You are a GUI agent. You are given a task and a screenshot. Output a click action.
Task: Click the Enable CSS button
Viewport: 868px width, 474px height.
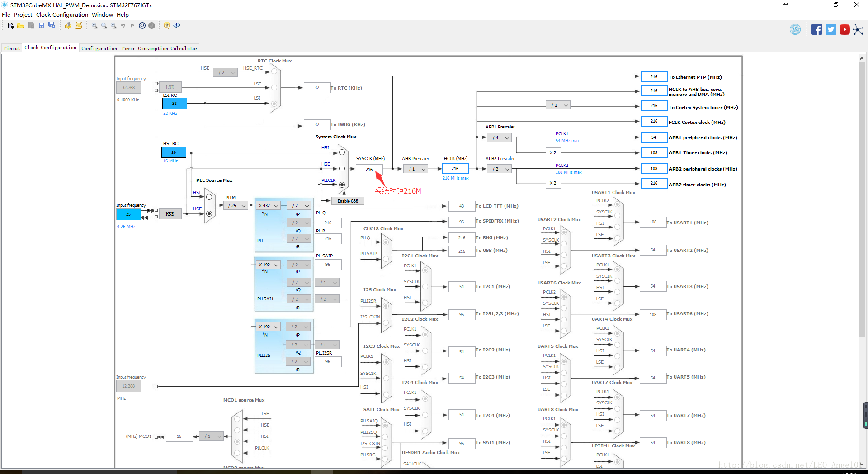348,201
